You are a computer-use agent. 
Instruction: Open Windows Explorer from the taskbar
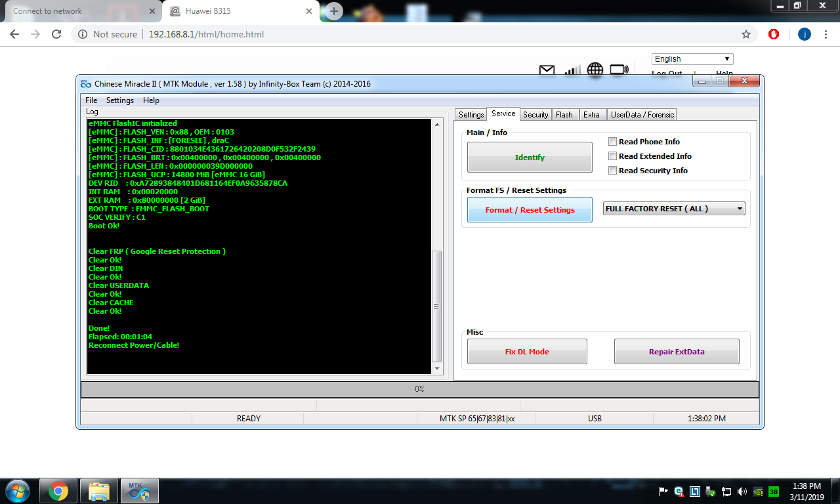tap(99, 491)
